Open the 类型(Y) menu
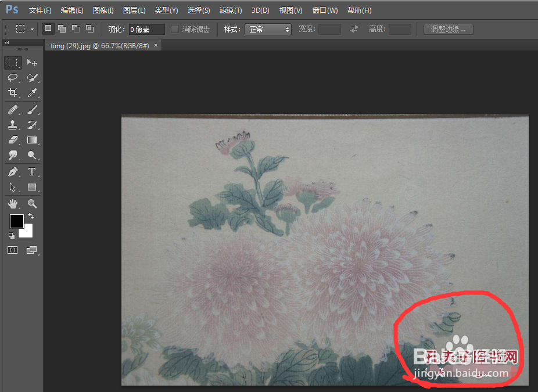538x392 pixels. [x=166, y=10]
